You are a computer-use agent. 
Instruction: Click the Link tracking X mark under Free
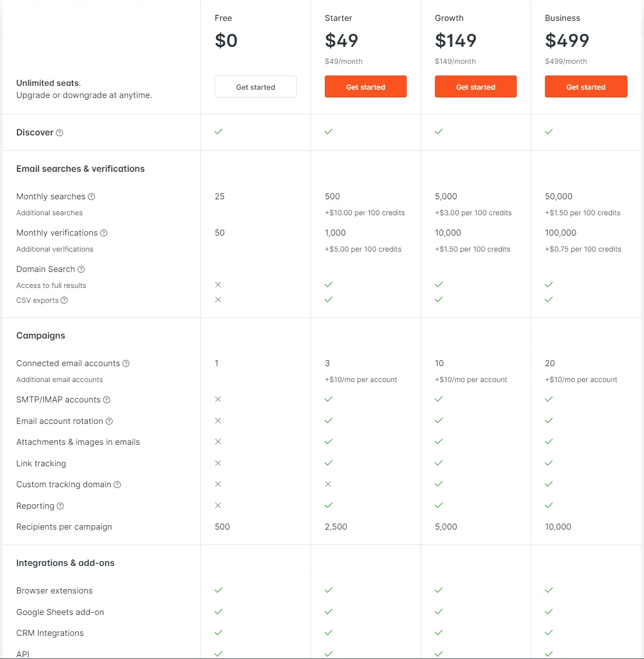218,463
